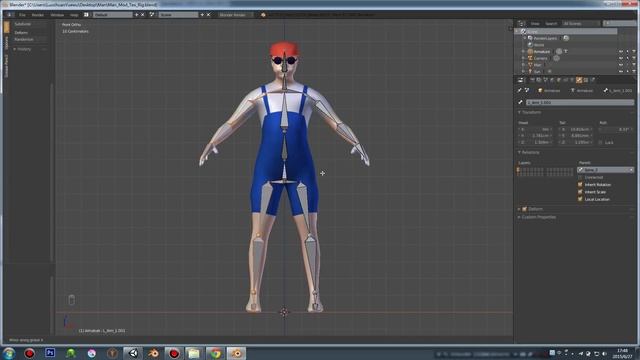Click the screen layout browse icon beside Default
This screenshot has width=640, height=360.
click(86, 15)
